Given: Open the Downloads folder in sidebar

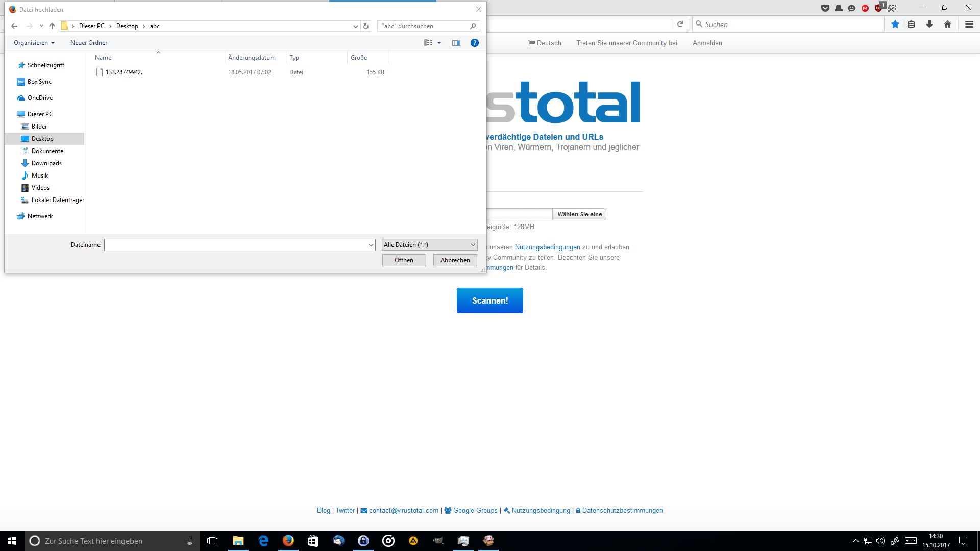Looking at the screenshot, I should pyautogui.click(x=46, y=163).
